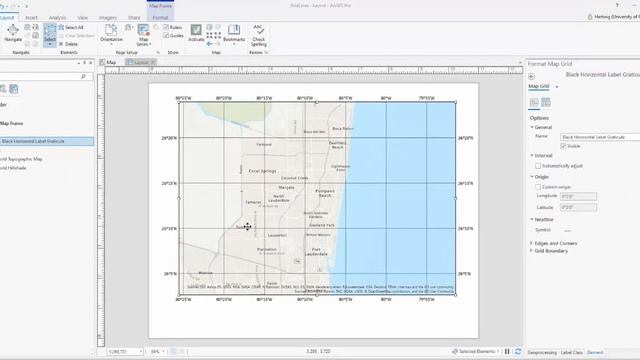Expand the Edges and Corners section
Screen dimensions: 640x360
click(531, 243)
